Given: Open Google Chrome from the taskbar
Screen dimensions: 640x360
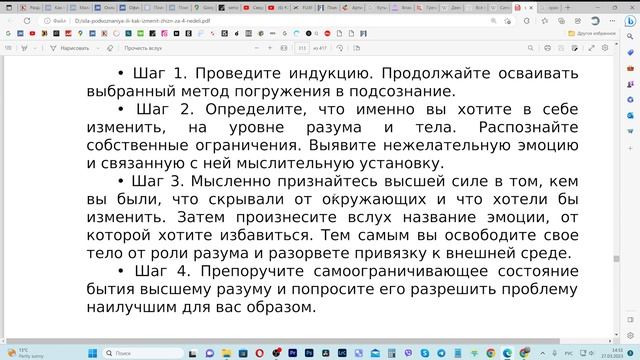Looking at the screenshot, I should coord(491,353).
